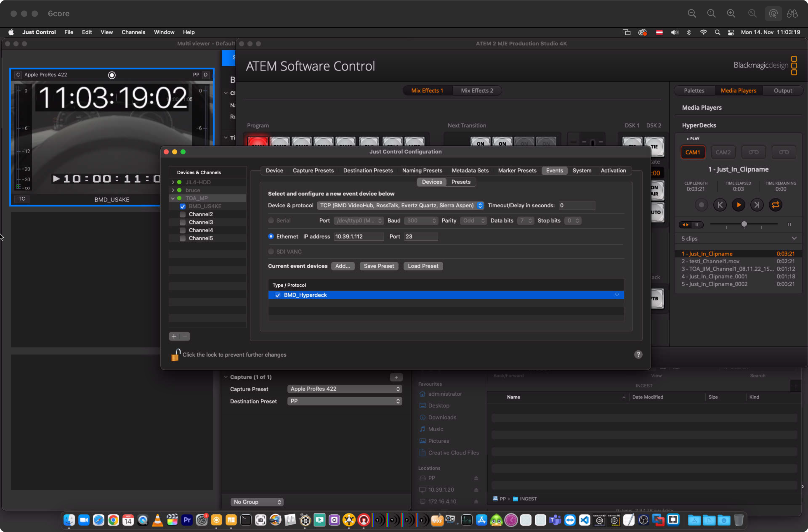Toggle the HyperDeck loop button

coord(775,205)
